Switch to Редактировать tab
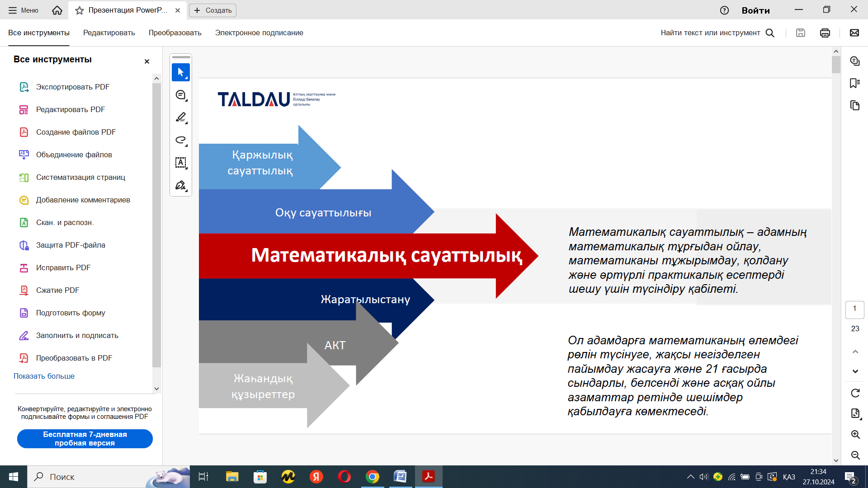Viewport: 868px width, 488px height. [109, 33]
